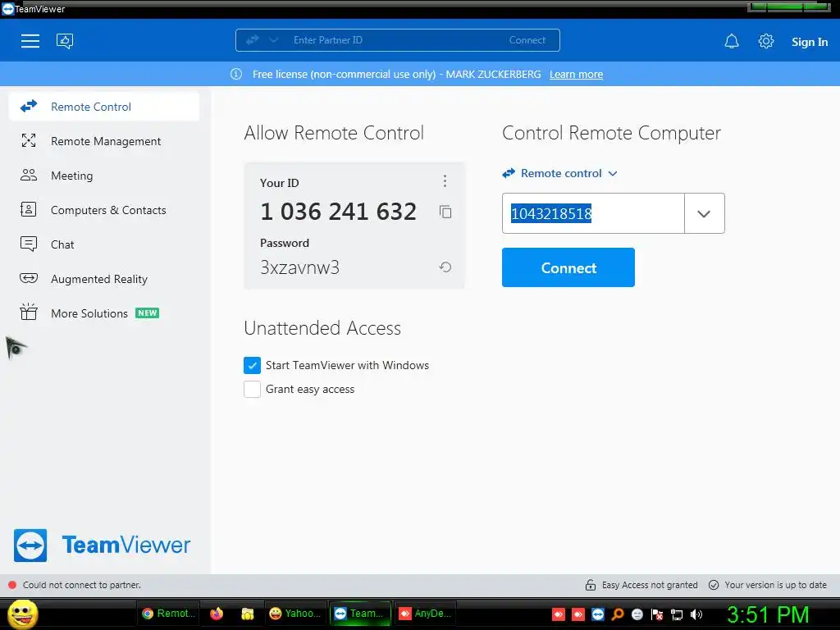Click the Augmented Reality headset icon
The height and width of the screenshot is (630, 840).
pyautogui.click(x=29, y=278)
